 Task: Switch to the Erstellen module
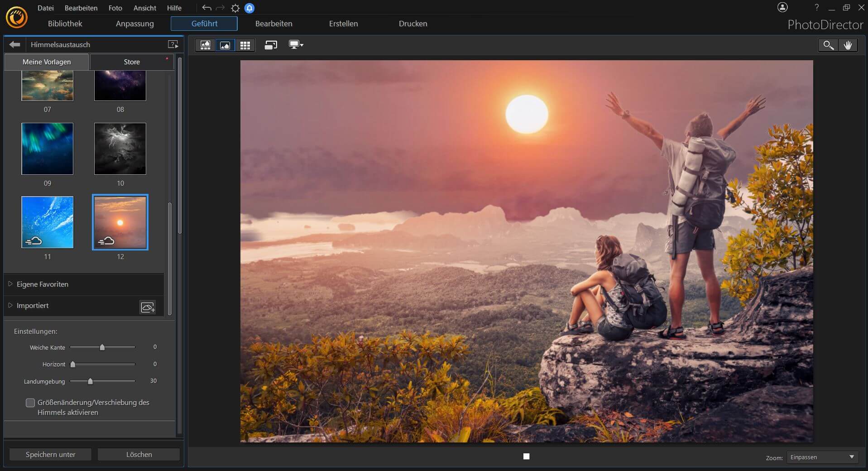point(344,24)
